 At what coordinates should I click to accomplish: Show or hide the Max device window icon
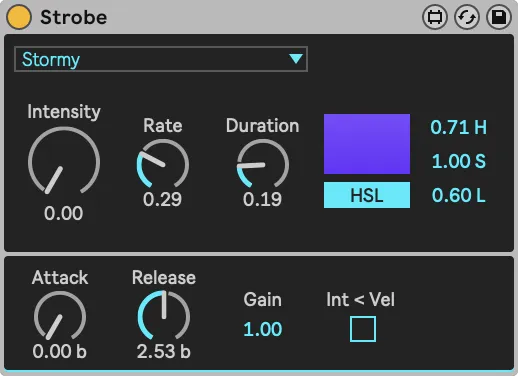(435, 17)
